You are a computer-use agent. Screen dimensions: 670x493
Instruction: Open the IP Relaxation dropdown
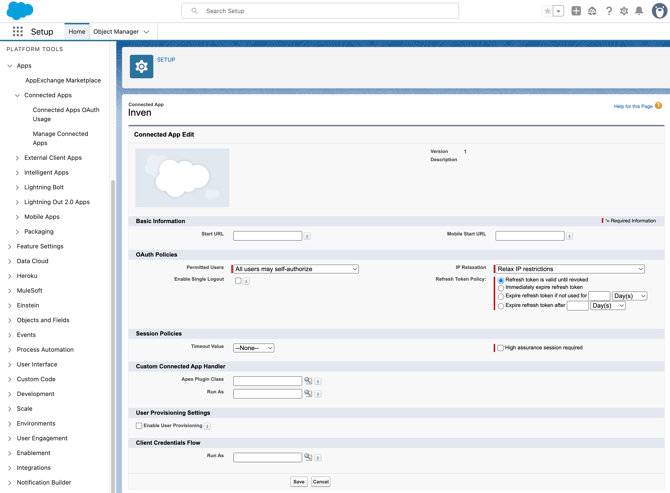(570, 269)
